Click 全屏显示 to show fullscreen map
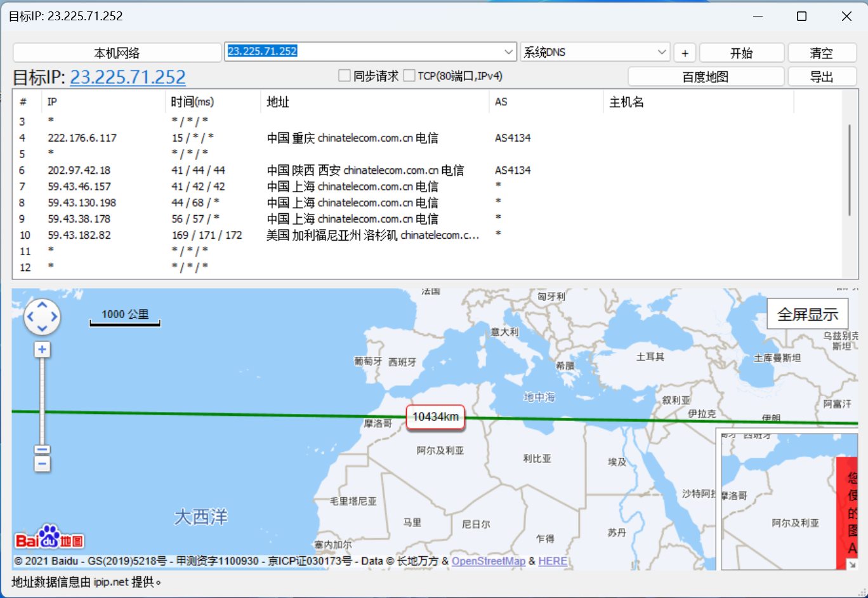Screen dimensions: 868x598 coord(807,314)
